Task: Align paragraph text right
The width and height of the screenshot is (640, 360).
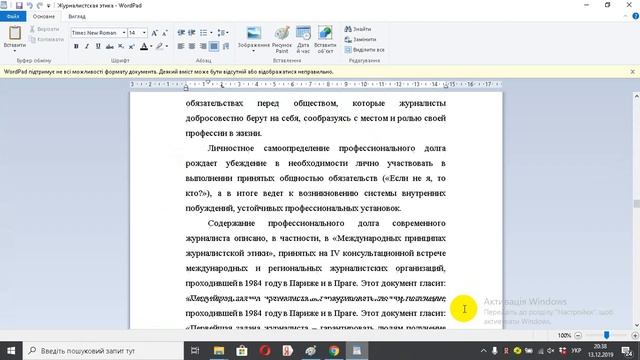Action: 203,47
